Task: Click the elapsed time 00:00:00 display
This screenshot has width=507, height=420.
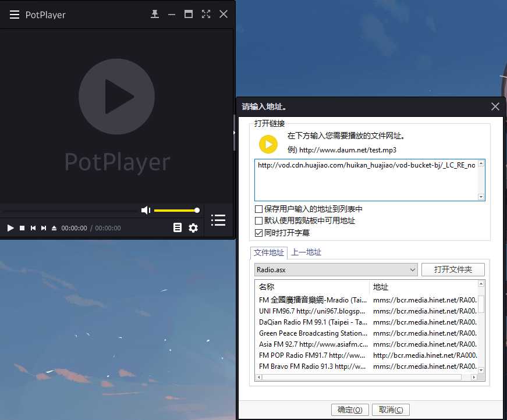Action: (74, 228)
